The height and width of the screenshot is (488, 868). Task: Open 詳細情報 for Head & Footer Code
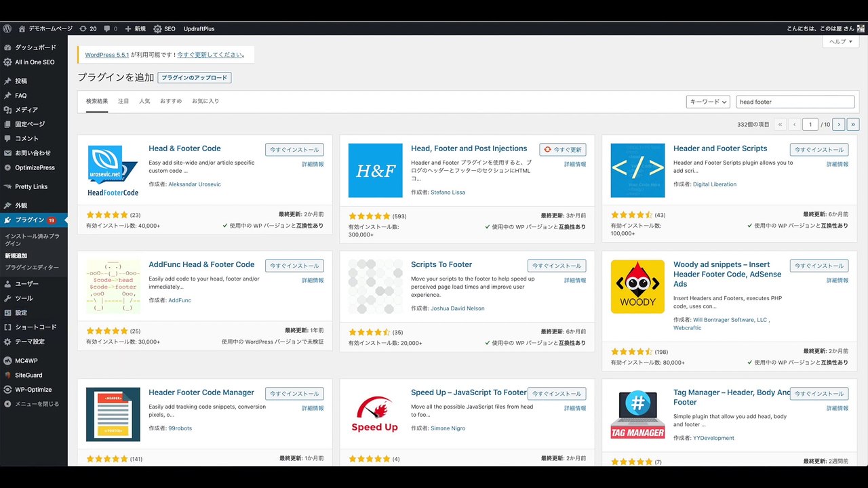[313, 164]
